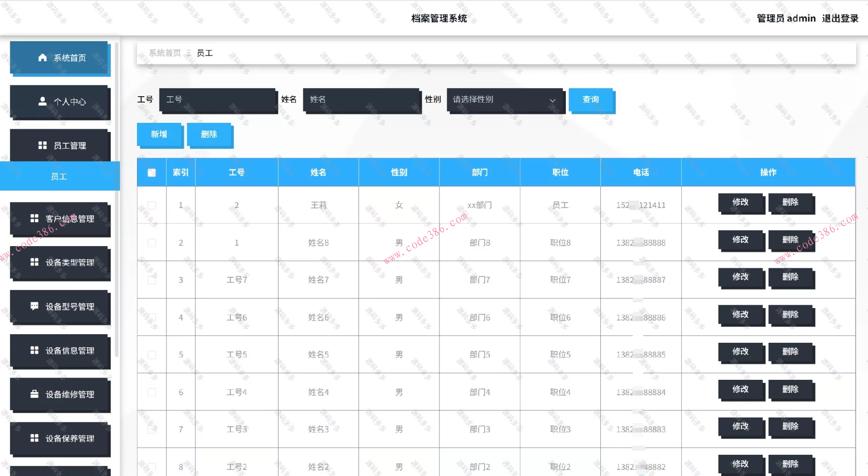Check the row checkbox for 王莉
This screenshot has width=868, height=476.
pos(151,205)
